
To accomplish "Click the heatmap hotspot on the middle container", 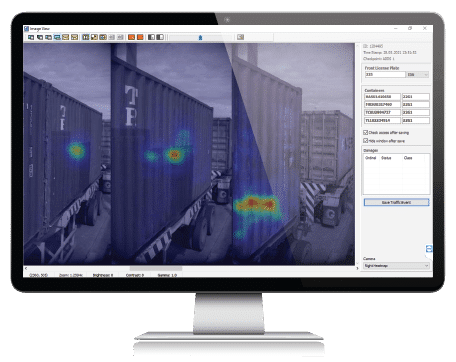I will tap(174, 154).
